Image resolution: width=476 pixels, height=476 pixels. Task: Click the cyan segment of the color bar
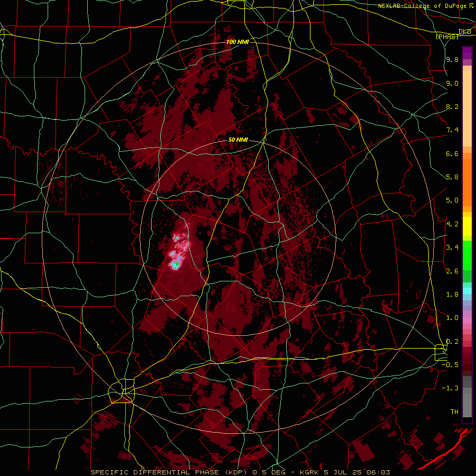pyautogui.click(x=467, y=291)
